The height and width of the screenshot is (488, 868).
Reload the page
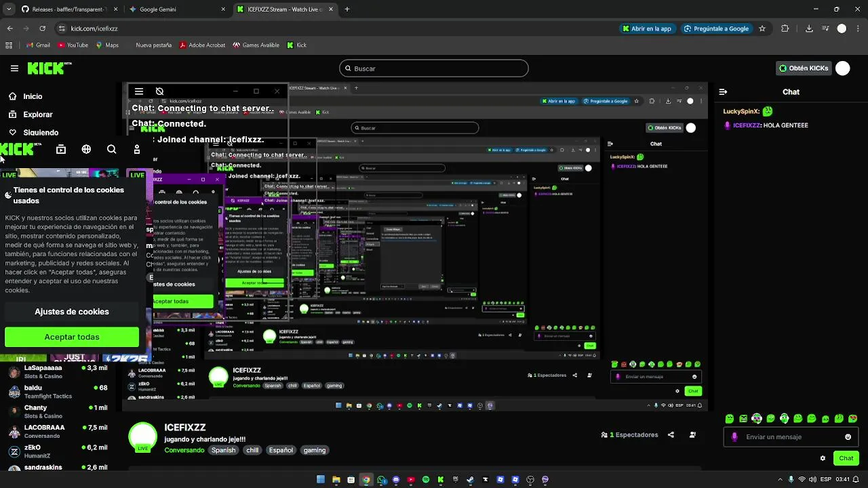tap(42, 28)
